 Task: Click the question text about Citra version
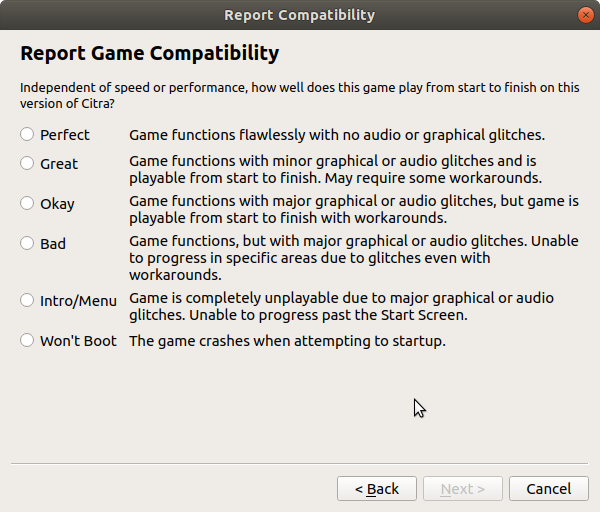[x=298, y=95]
